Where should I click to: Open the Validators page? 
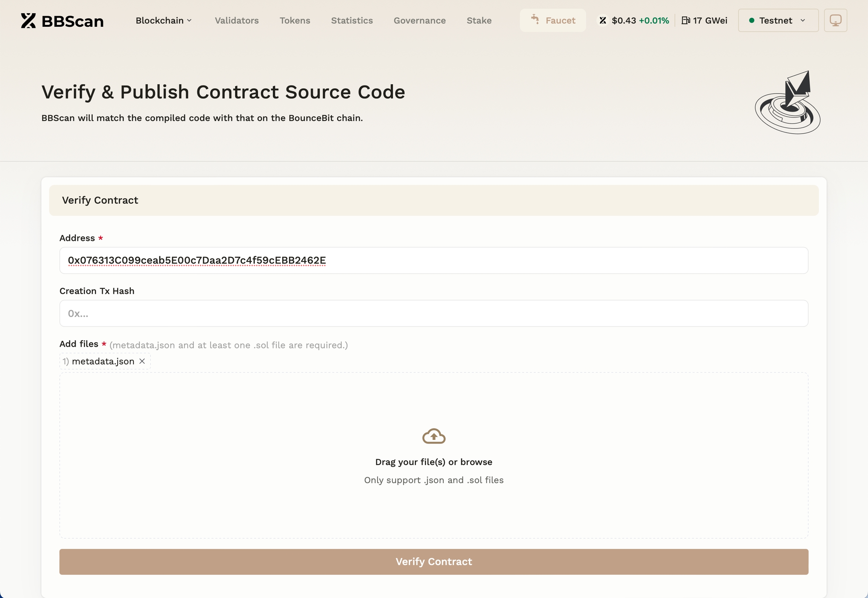237,20
